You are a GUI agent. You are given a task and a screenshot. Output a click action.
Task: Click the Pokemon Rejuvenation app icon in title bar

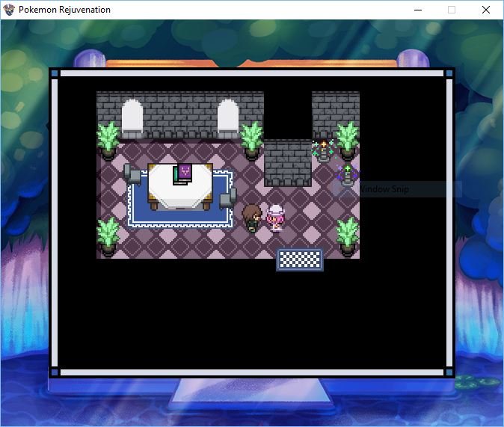[9, 10]
